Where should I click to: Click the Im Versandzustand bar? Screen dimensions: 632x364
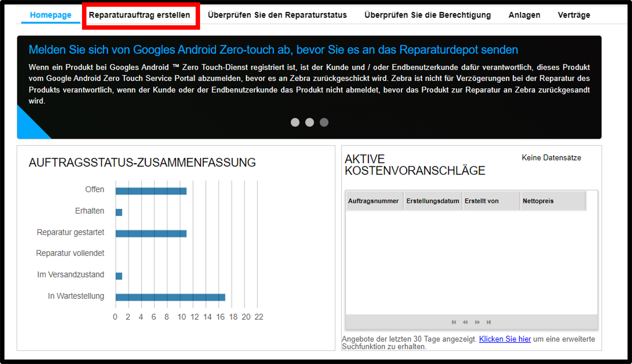pyautogui.click(x=119, y=276)
